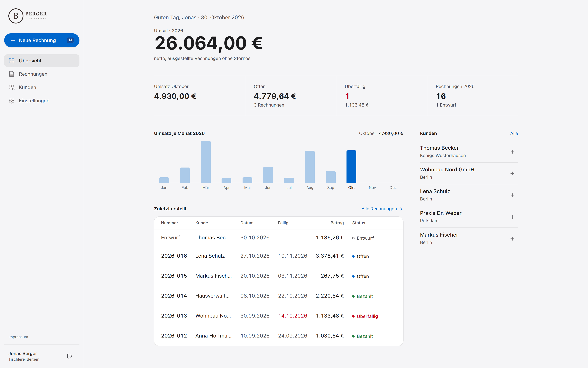This screenshot has width=588, height=368.
Task: Create a new invoice with Neue Rechnung
Action: [x=42, y=40]
